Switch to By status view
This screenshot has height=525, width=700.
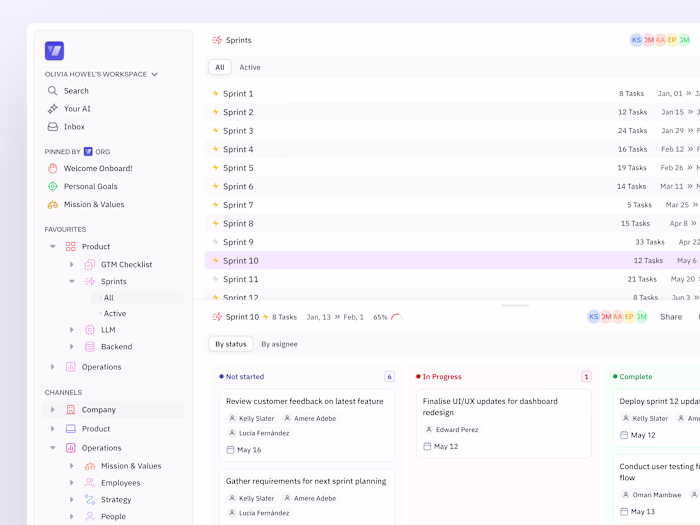(231, 344)
